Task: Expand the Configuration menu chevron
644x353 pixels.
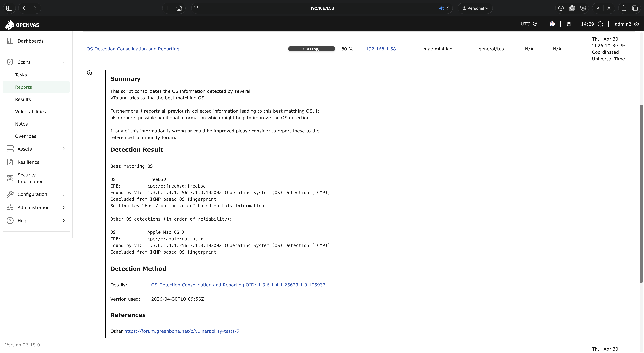Action: point(64,194)
